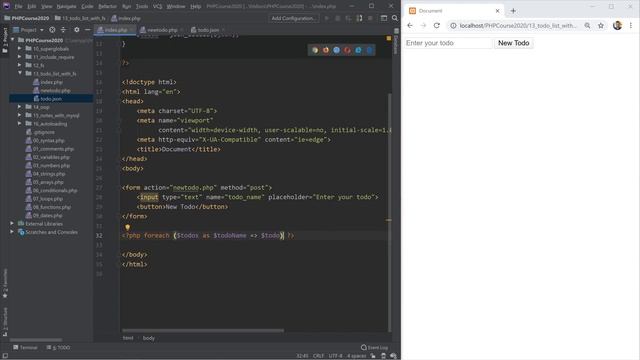Click the Project panel horizontal scrollbar
The image size is (640, 360).
pyautogui.click(x=36, y=340)
